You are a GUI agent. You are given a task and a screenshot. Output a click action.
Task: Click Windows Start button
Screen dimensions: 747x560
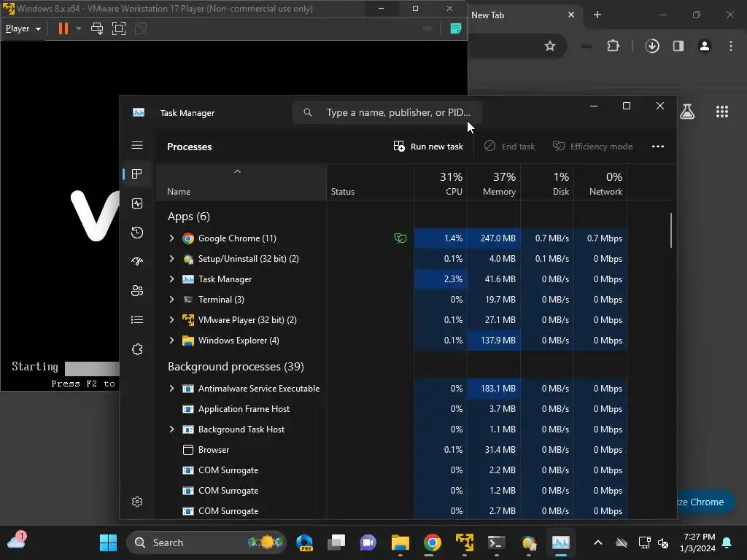pyautogui.click(x=108, y=542)
